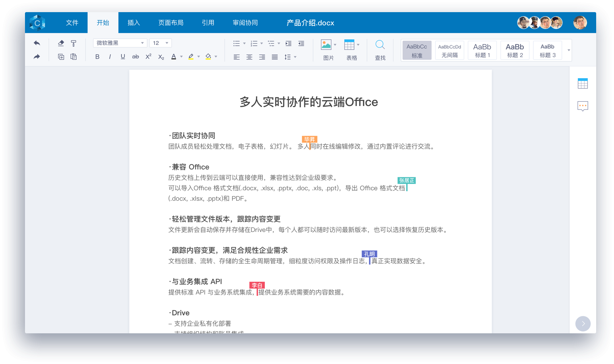Open the comments panel icon in sidebar
The image size is (614, 364).
pyautogui.click(x=583, y=106)
